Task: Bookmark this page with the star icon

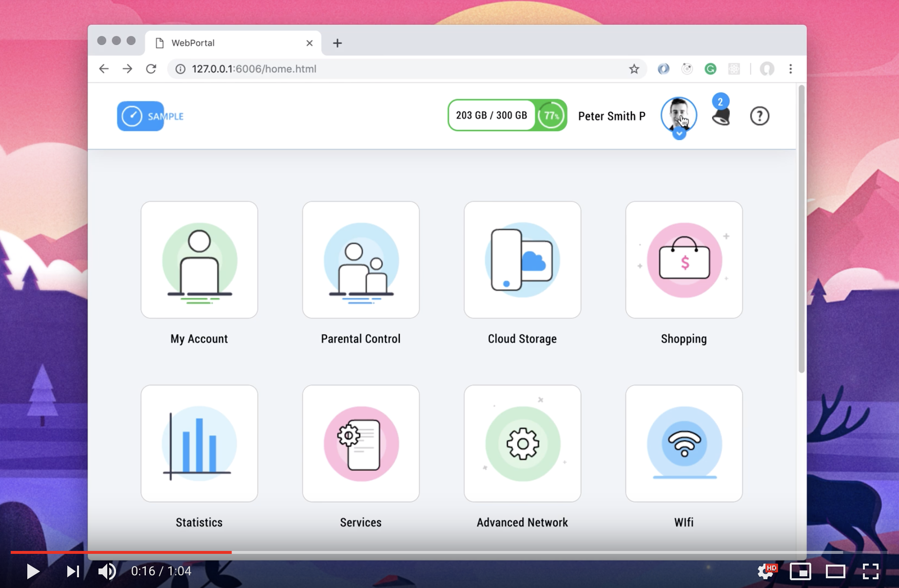Action: tap(634, 69)
